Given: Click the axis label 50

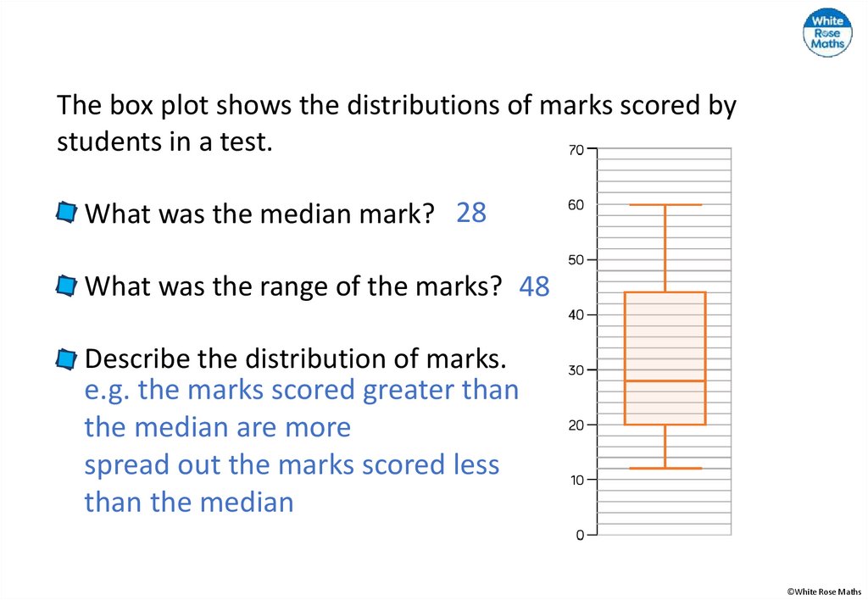Looking at the screenshot, I should click(x=576, y=260).
